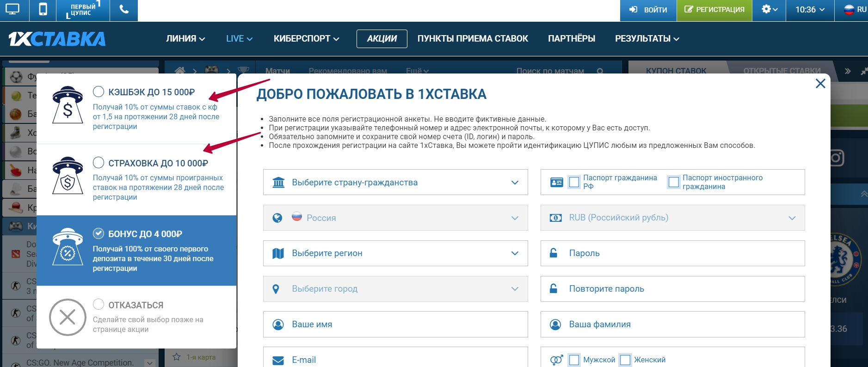Viewport: 868px width, 367px height.
Task: Open RUB currency dropdown
Action: point(672,218)
